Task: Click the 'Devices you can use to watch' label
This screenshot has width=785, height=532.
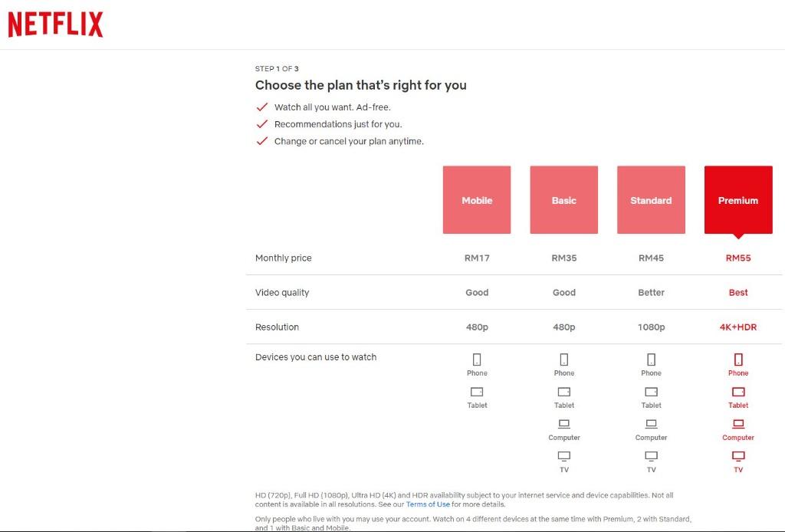Action: click(x=316, y=356)
